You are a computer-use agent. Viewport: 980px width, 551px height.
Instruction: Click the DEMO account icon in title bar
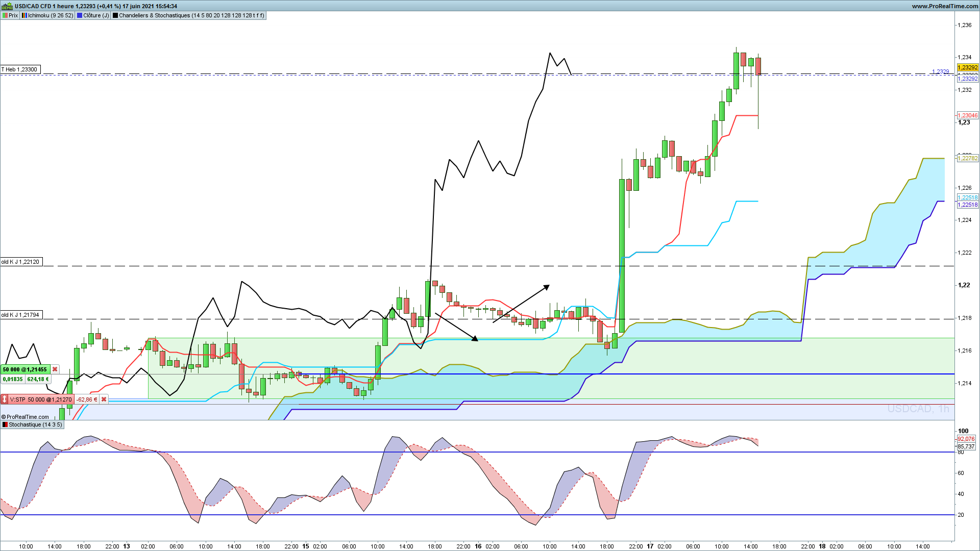7,6
